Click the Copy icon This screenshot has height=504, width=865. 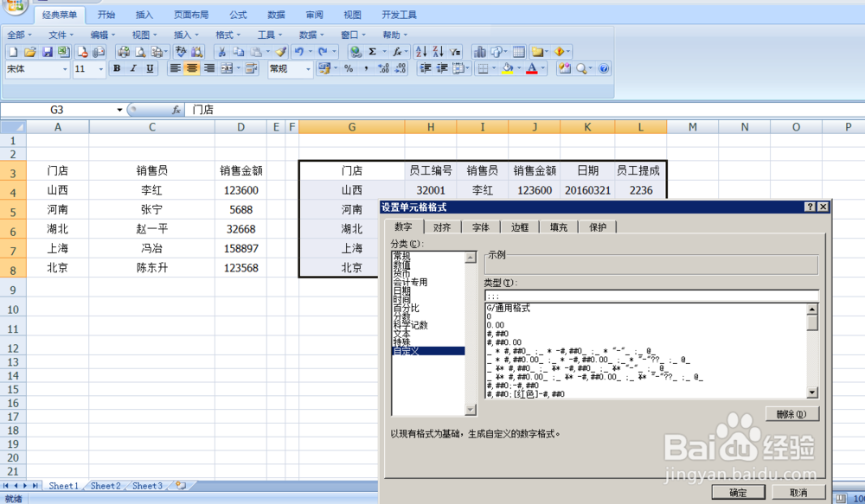click(x=239, y=52)
